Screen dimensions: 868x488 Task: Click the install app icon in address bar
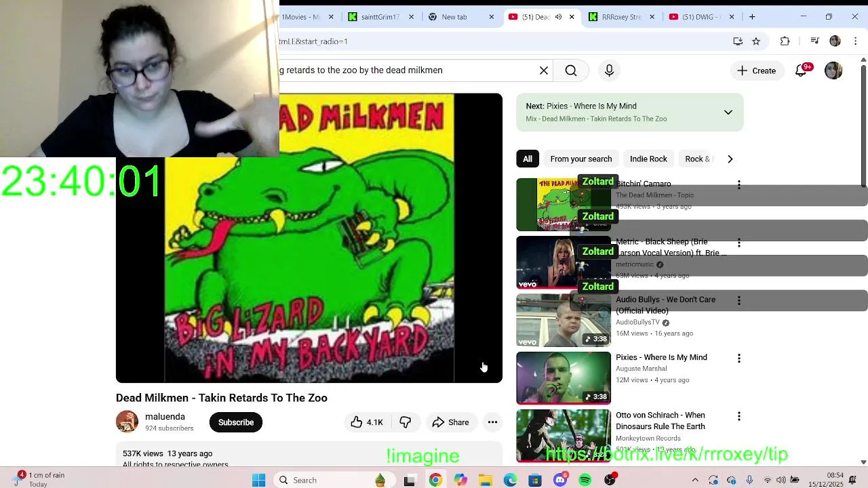click(738, 41)
